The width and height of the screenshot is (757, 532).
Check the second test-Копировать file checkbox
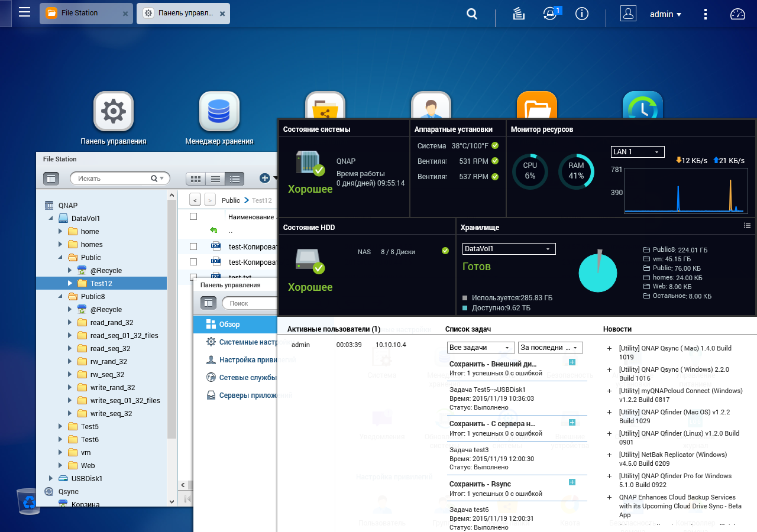[193, 262]
